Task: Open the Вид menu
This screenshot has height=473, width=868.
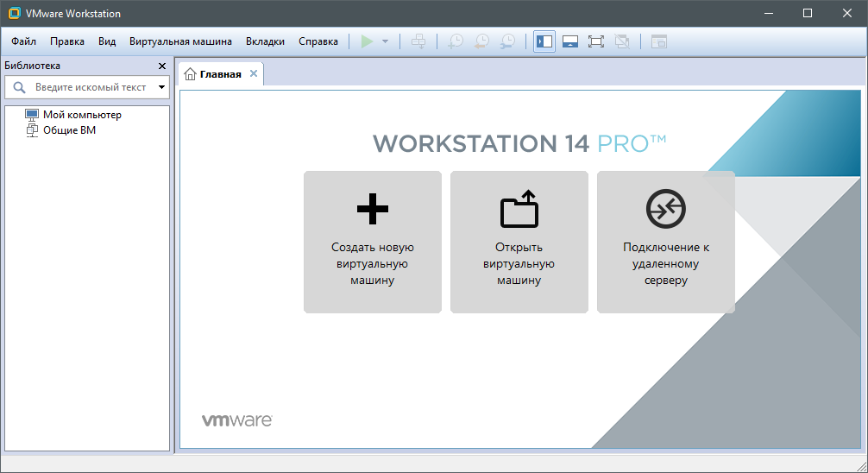Action: point(107,41)
